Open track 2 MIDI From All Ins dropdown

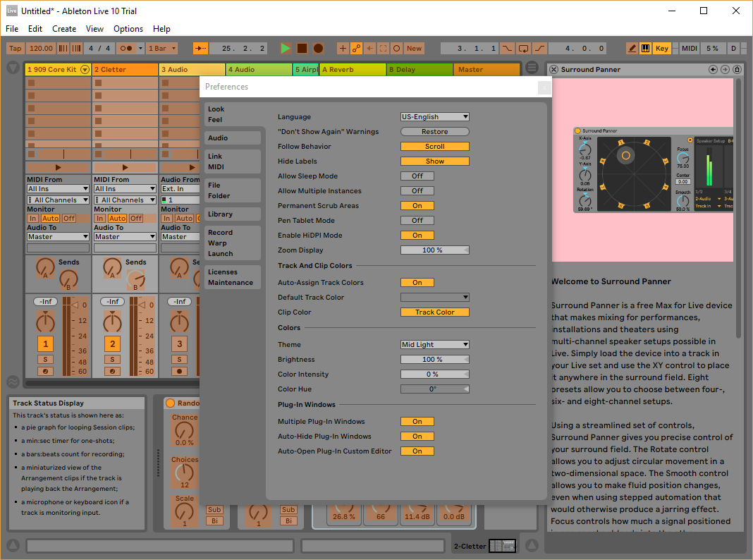[x=125, y=189]
